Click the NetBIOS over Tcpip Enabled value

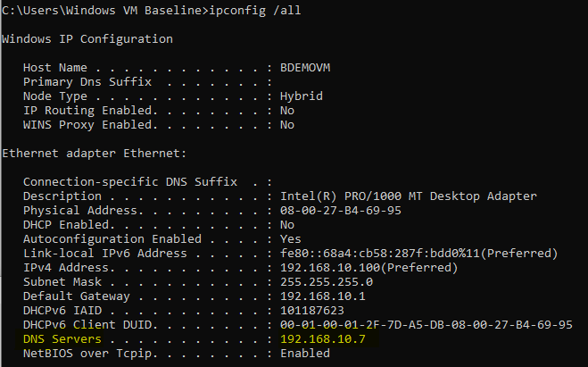305,353
